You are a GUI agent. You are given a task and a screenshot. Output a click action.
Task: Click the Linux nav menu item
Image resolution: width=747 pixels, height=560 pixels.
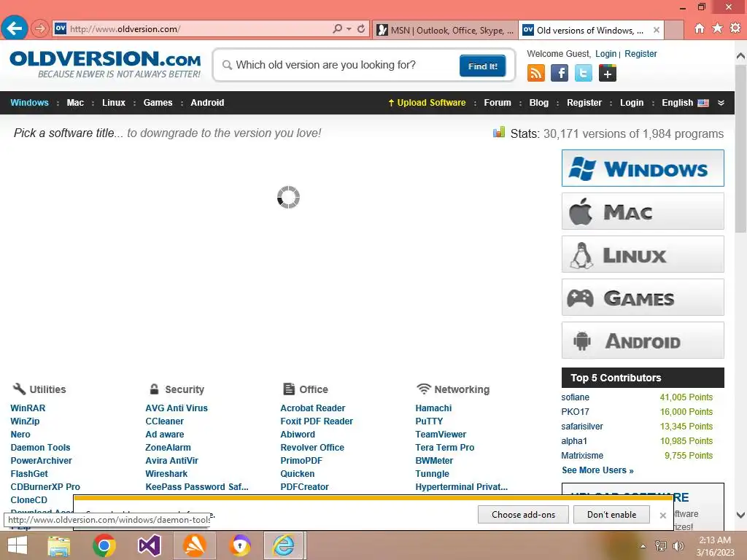114,102
